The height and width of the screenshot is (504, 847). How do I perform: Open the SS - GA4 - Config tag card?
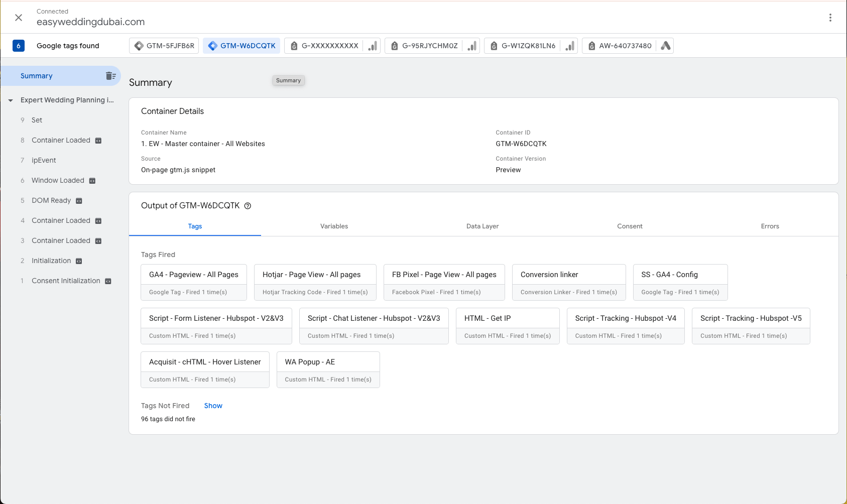[680, 282]
